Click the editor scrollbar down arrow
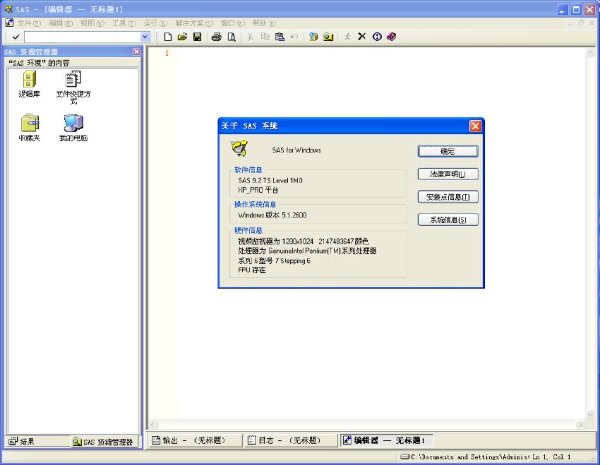The width and height of the screenshot is (600, 465). coord(590,414)
